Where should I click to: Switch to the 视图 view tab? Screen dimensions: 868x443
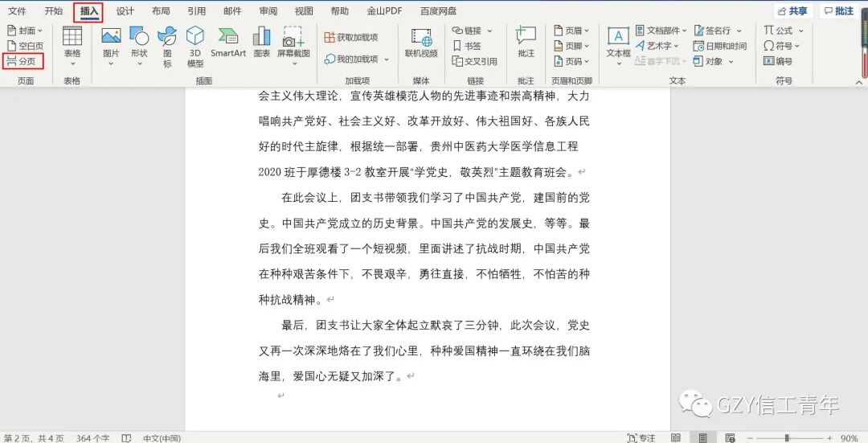304,11
